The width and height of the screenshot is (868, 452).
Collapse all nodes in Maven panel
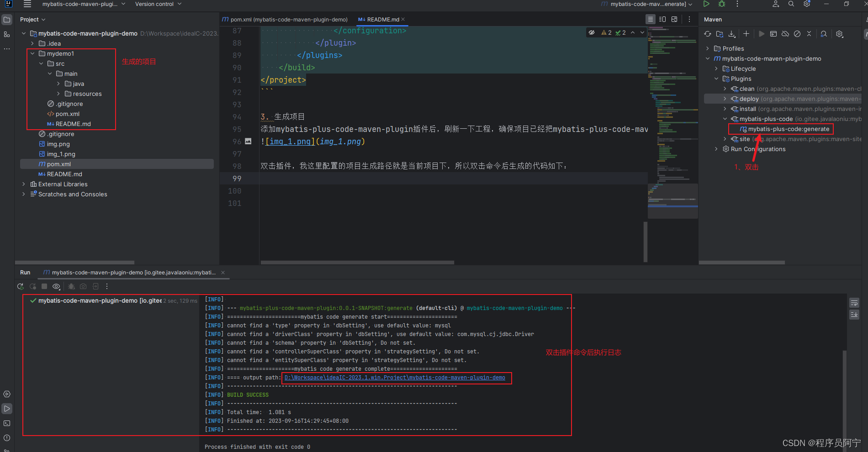point(809,34)
